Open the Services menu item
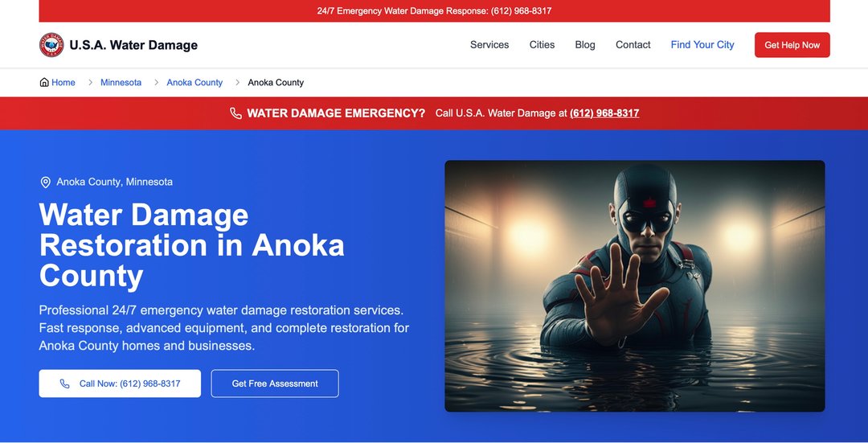 [x=489, y=45]
